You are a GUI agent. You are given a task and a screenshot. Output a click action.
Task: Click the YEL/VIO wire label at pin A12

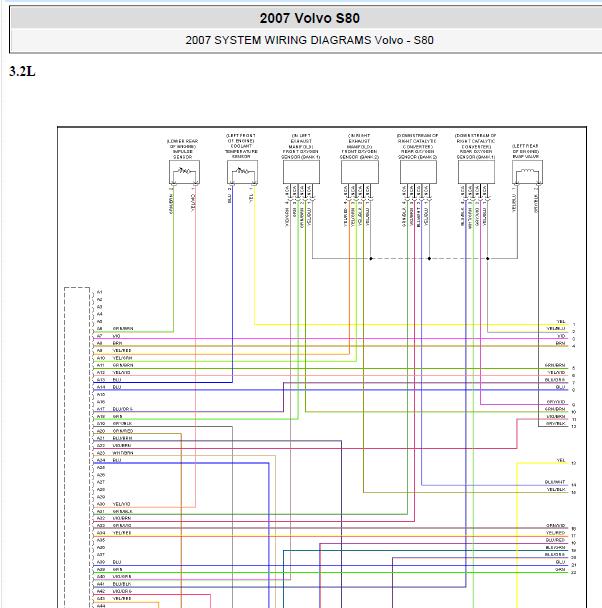122,373
